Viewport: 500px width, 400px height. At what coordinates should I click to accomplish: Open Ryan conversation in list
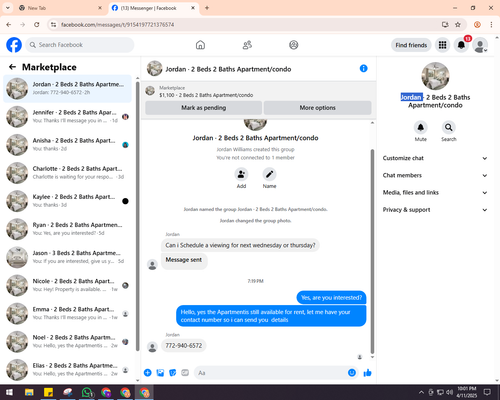tap(67, 229)
